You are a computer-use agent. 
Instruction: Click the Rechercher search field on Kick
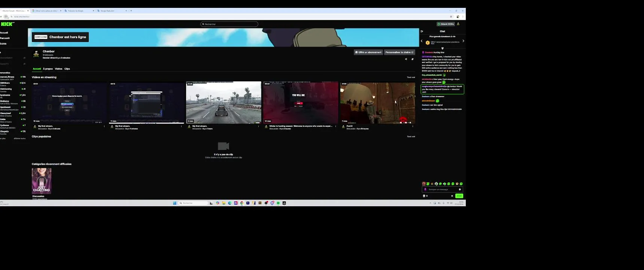(x=229, y=24)
